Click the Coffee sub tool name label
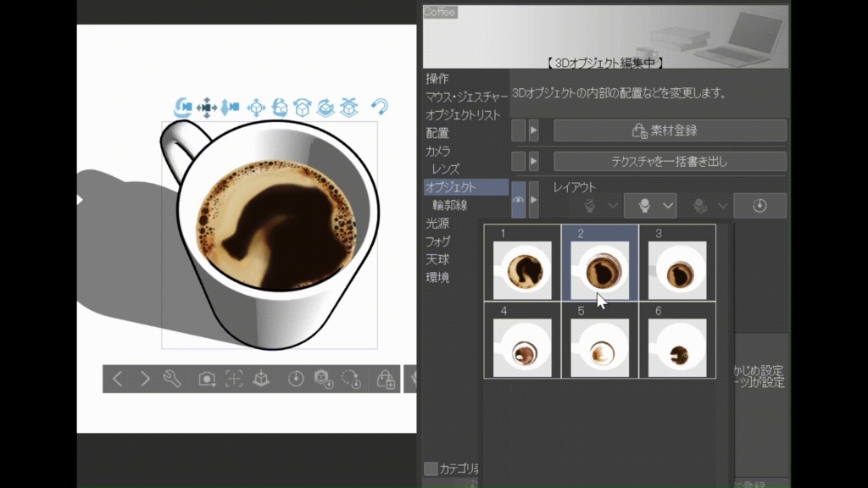868x488 pixels. click(x=440, y=12)
